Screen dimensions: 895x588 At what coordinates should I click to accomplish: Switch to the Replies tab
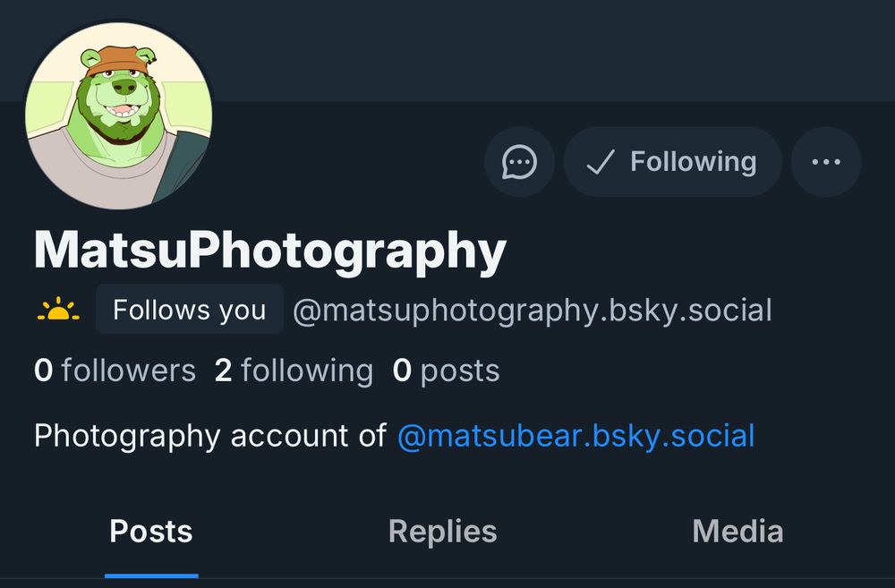[442, 532]
